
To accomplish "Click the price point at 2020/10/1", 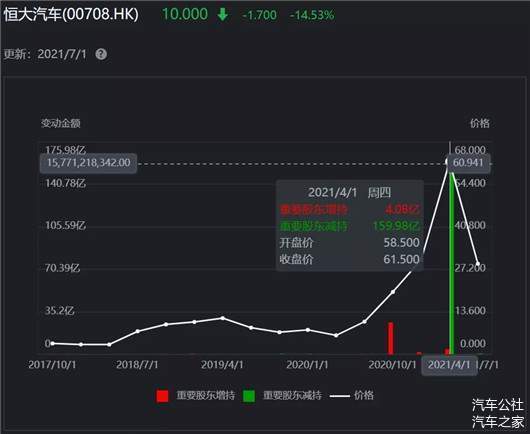I will pyautogui.click(x=393, y=292).
